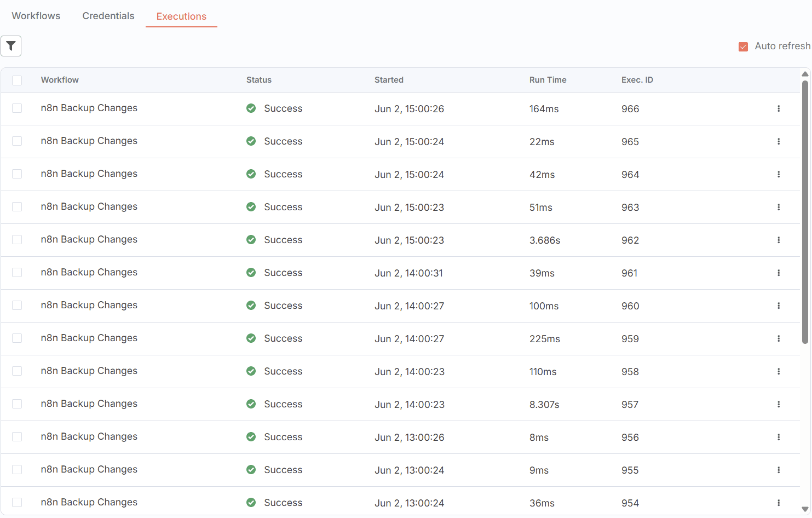812x518 pixels.
Task: Switch to the Workflows tab
Action: [x=36, y=16]
